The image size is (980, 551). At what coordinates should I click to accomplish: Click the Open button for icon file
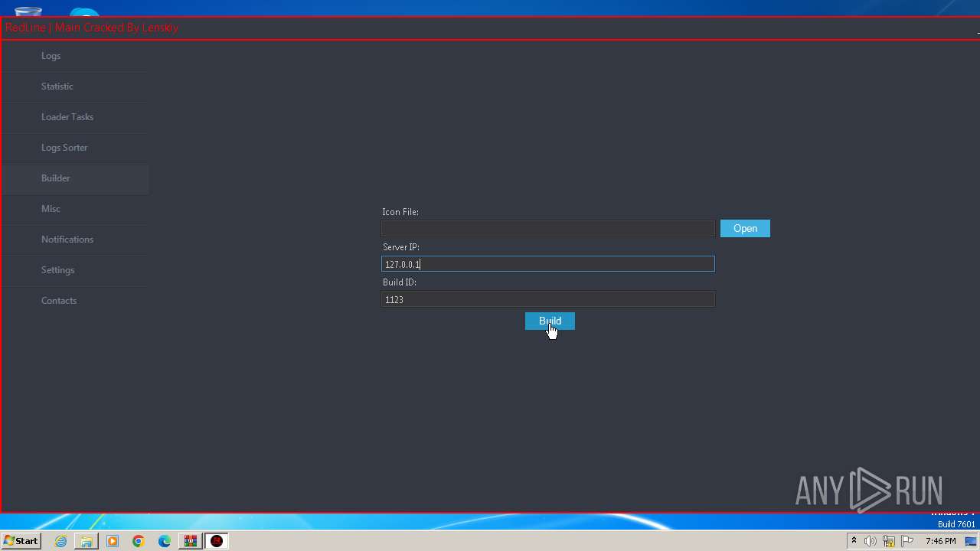tap(745, 228)
